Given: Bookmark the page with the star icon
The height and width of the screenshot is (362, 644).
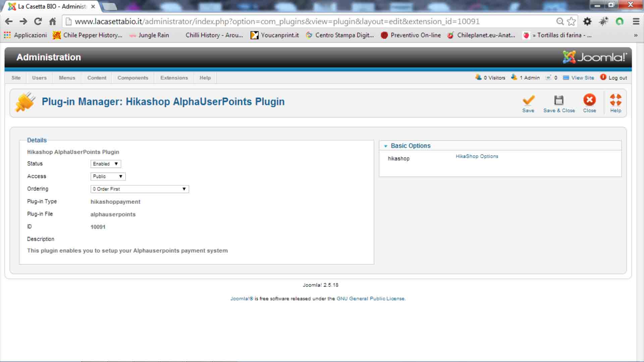Looking at the screenshot, I should 571,21.
